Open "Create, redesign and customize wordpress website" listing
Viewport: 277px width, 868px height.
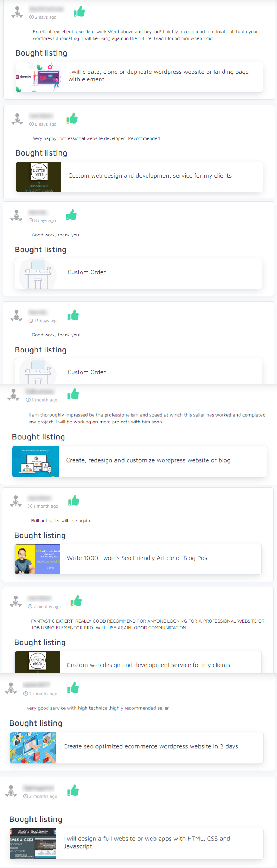coord(148,460)
